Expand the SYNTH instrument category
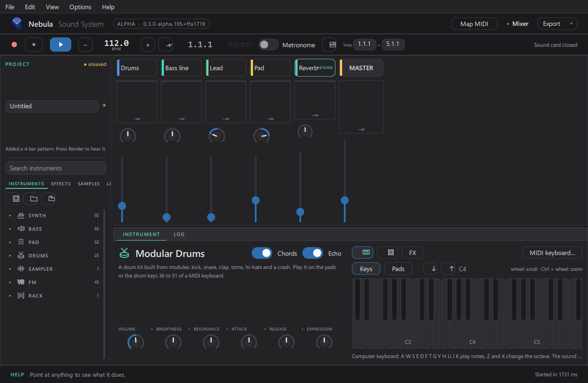 pos(10,216)
